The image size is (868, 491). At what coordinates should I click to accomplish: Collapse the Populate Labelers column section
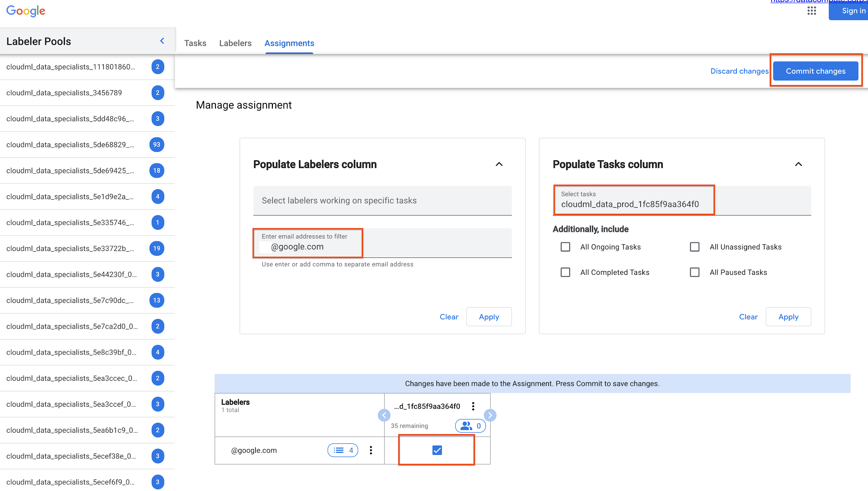(x=499, y=164)
